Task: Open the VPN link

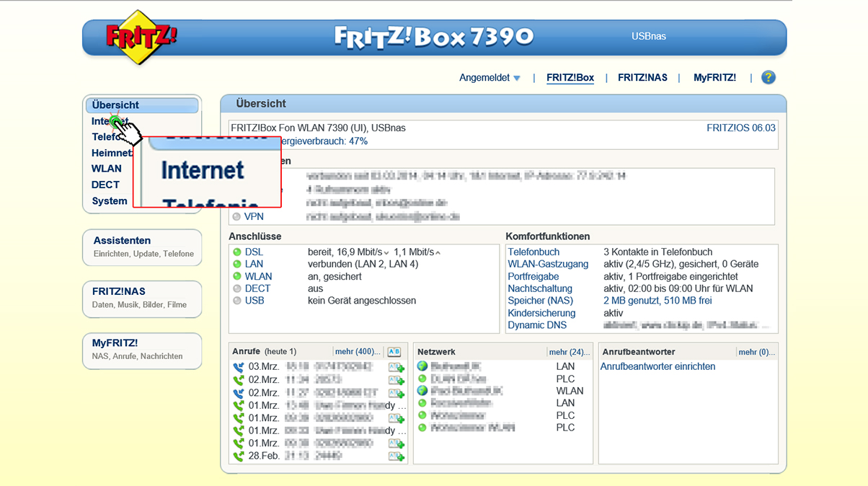Action: pyautogui.click(x=254, y=216)
